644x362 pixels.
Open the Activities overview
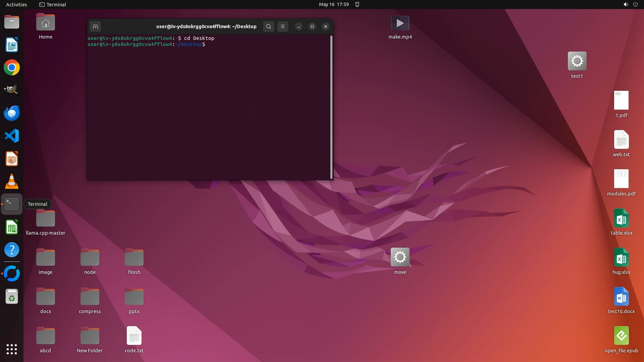(16, 4)
